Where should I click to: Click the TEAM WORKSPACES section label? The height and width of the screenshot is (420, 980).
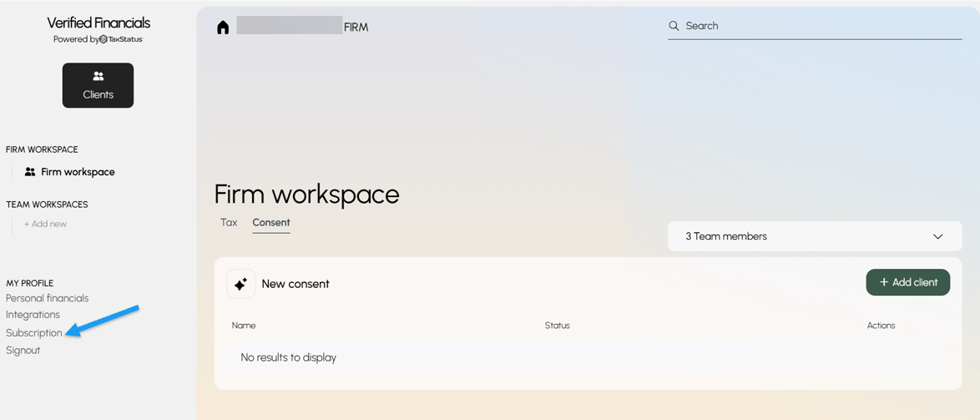(x=47, y=205)
